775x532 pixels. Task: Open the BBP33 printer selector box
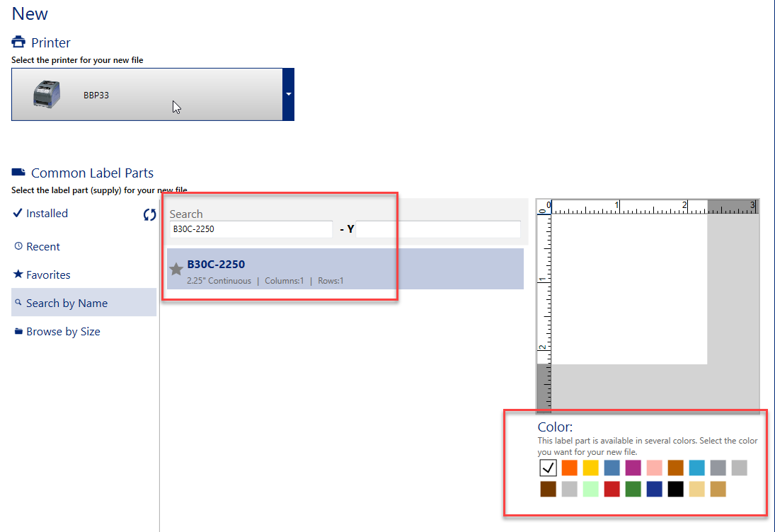(x=147, y=94)
